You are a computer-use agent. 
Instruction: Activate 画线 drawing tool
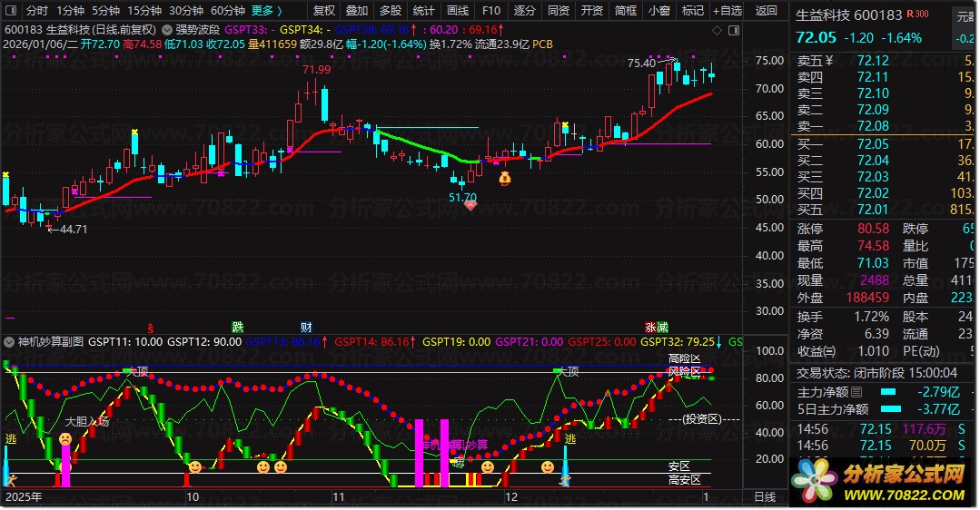click(458, 11)
